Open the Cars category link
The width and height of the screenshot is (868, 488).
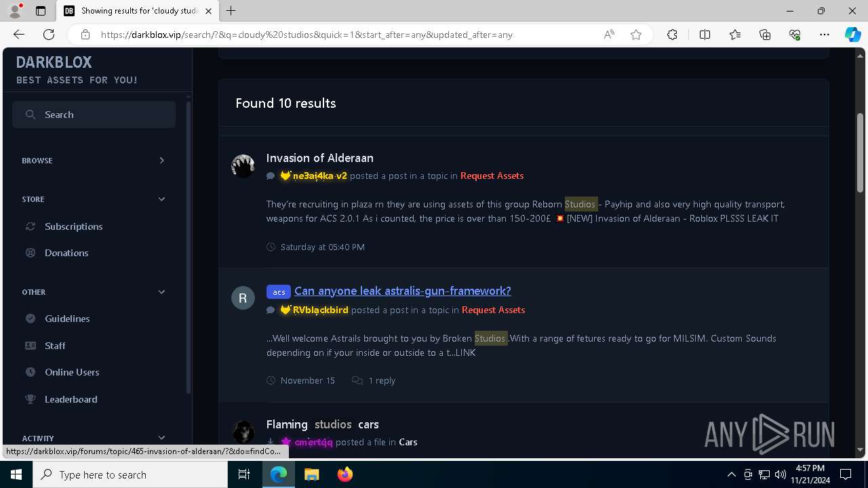click(x=408, y=442)
